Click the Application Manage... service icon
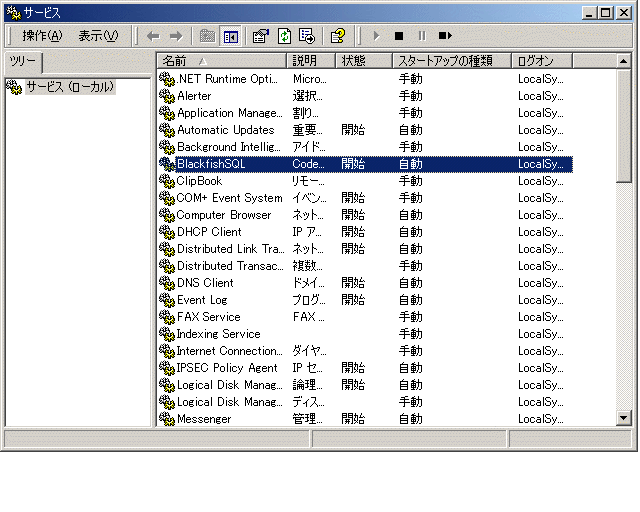Image resolution: width=640 pixels, height=512 pixels. (167, 113)
